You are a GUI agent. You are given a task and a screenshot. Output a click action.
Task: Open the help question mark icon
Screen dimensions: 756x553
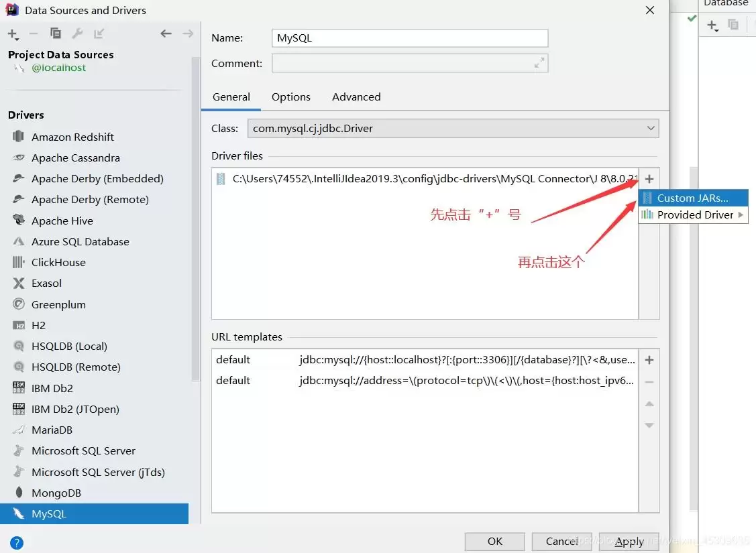click(x=16, y=543)
